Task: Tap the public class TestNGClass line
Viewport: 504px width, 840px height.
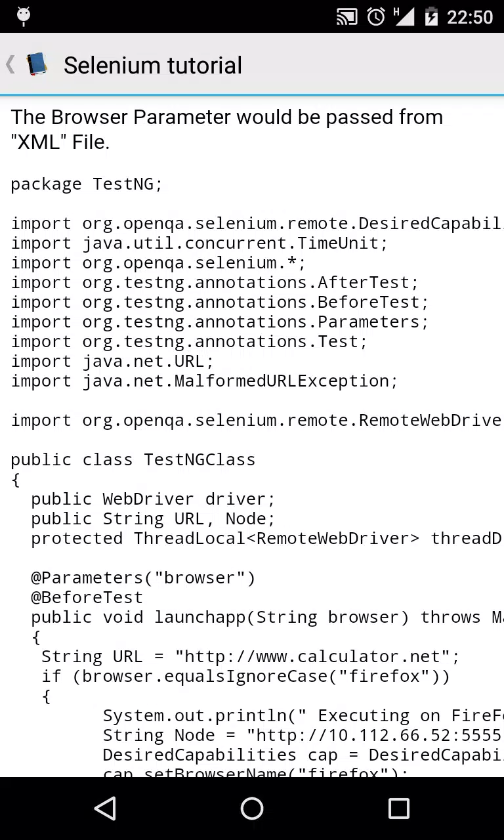Action: click(133, 459)
